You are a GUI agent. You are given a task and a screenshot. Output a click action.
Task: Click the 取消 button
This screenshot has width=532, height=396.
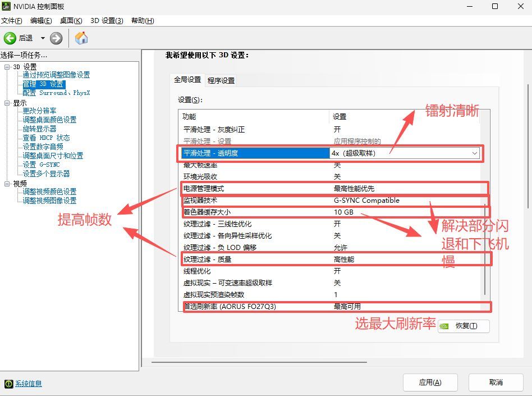496,383
